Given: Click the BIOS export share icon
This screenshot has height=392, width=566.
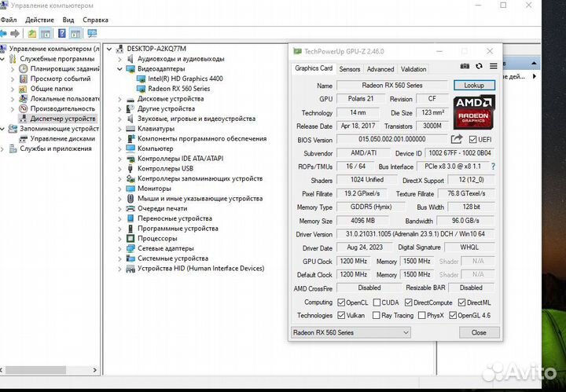Looking at the screenshot, I should [457, 139].
